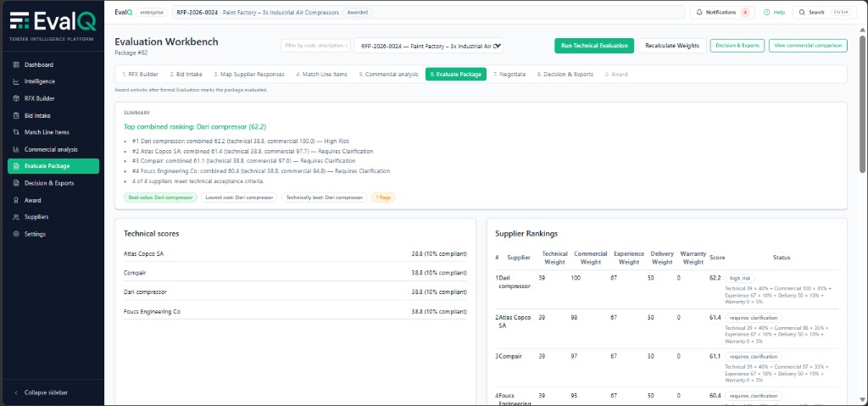Screen dimensions: 868x406
Task: Click score 61.4 for Atlas Copco SA
Action: coord(715,317)
